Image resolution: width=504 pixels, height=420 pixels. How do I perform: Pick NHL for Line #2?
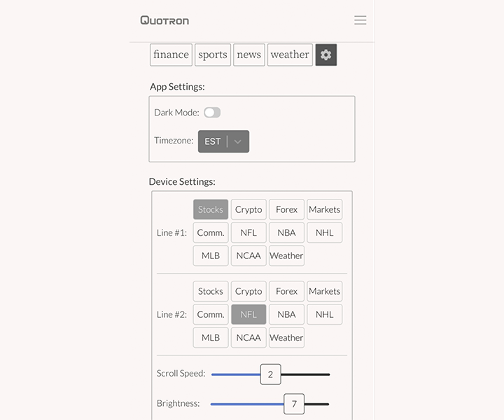click(324, 314)
